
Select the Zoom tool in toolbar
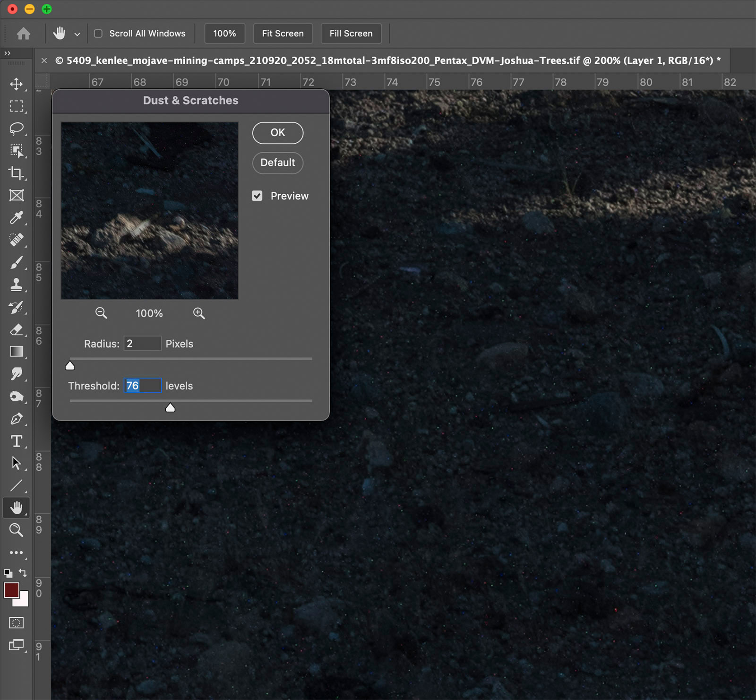17,530
